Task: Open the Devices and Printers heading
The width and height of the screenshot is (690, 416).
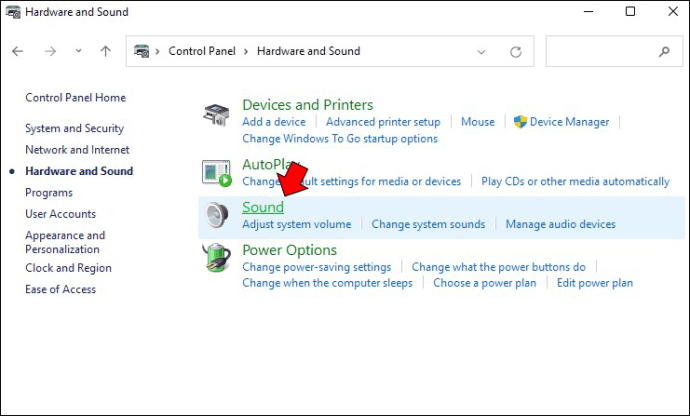Action: click(308, 105)
